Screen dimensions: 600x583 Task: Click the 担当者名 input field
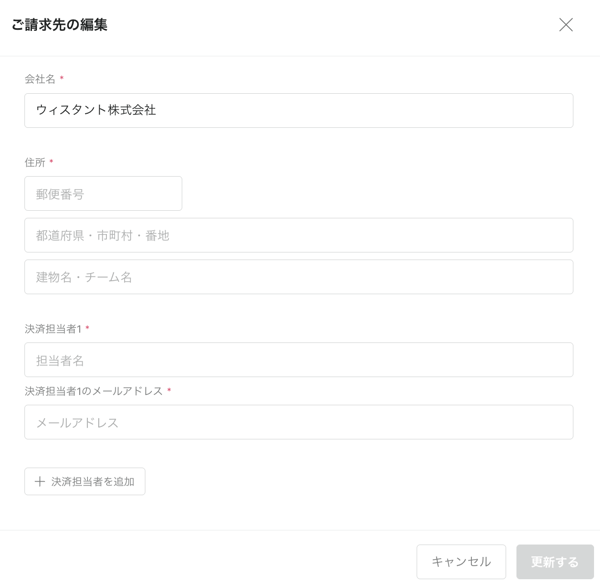click(x=298, y=360)
